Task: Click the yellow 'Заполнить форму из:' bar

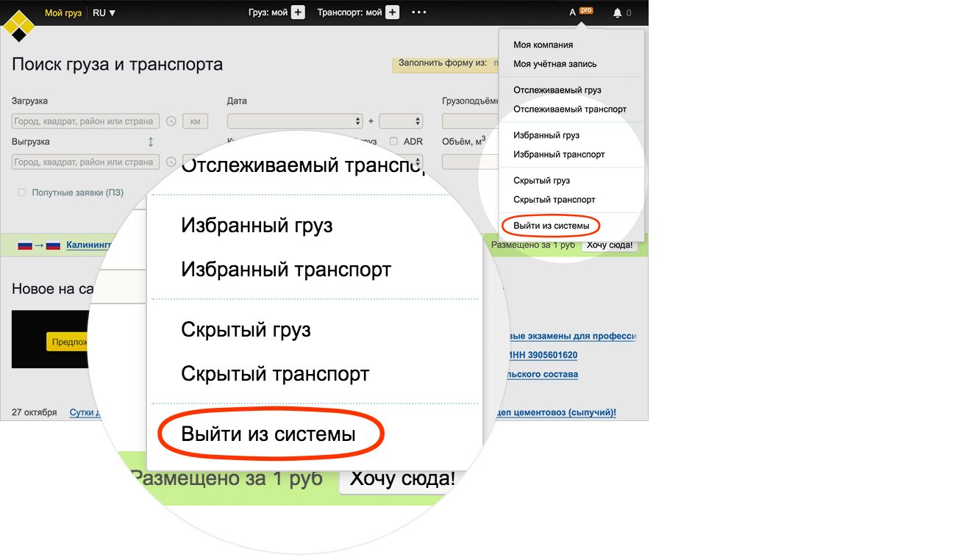Action: (x=446, y=64)
